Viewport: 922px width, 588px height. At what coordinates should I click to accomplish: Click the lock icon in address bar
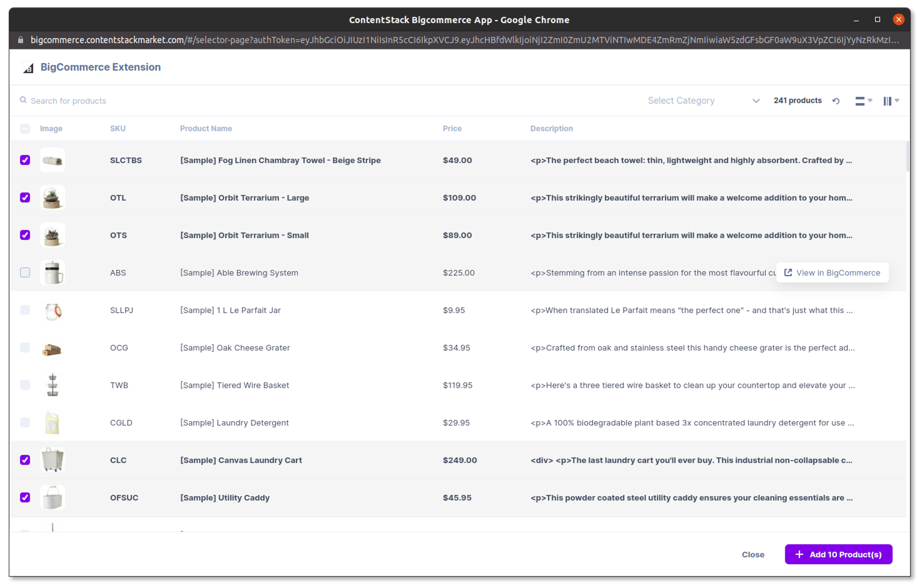[20, 40]
